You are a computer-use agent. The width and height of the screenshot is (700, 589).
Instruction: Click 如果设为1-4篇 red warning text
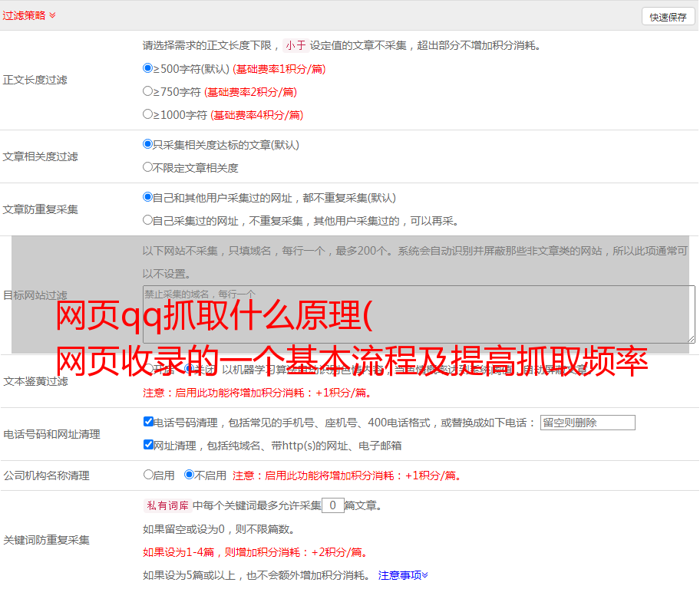click(256, 552)
